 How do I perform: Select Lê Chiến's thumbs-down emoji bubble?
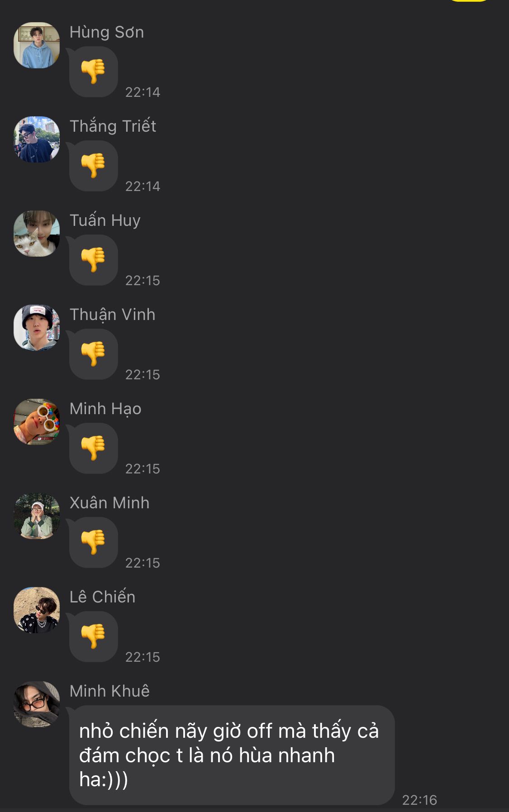pyautogui.click(x=94, y=637)
